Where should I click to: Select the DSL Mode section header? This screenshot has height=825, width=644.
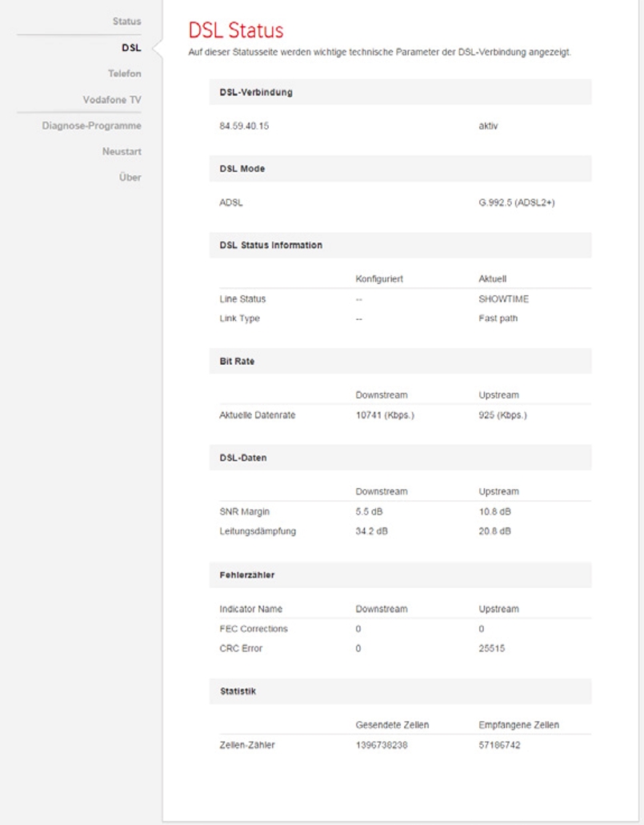pyautogui.click(x=241, y=166)
